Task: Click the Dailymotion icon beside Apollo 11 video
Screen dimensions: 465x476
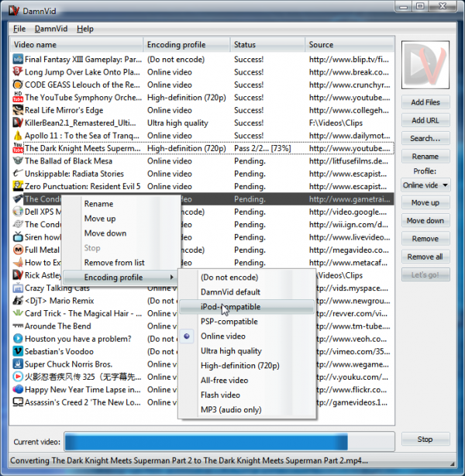Action: [x=18, y=136]
